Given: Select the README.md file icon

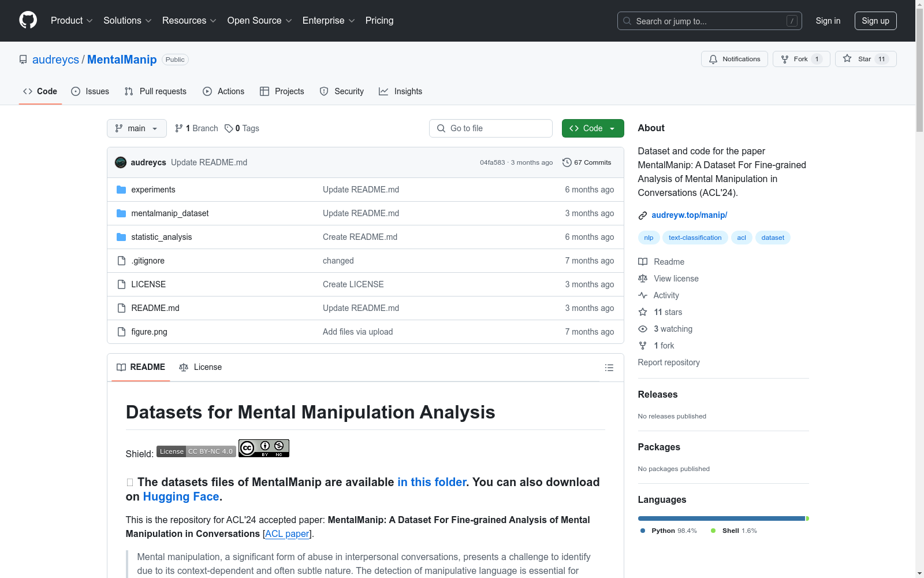Looking at the screenshot, I should (x=121, y=308).
